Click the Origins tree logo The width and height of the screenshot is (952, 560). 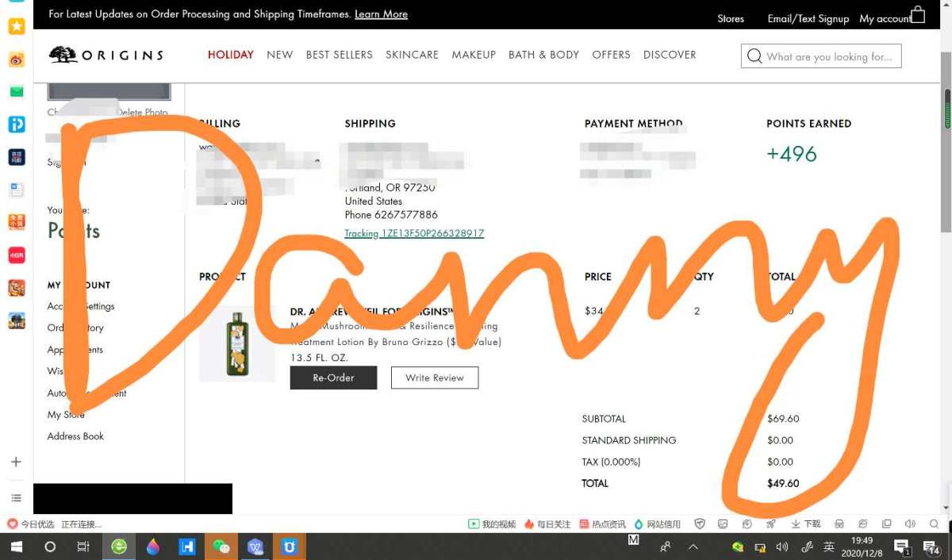[63, 55]
